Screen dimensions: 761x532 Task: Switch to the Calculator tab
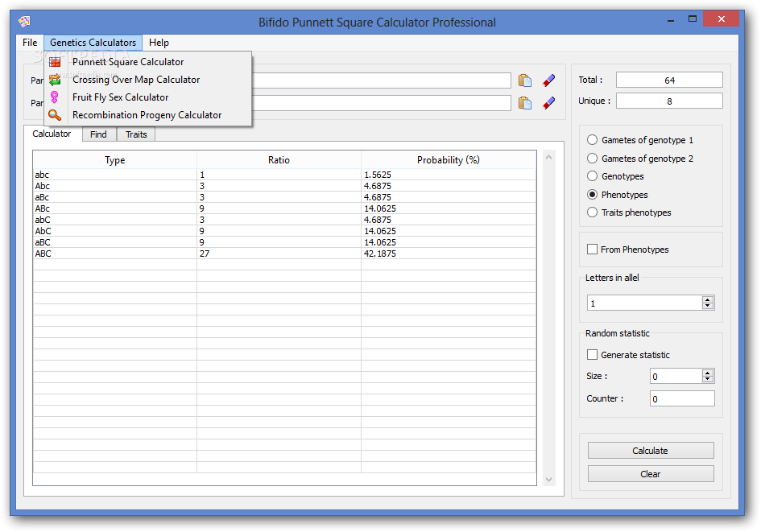pos(52,134)
